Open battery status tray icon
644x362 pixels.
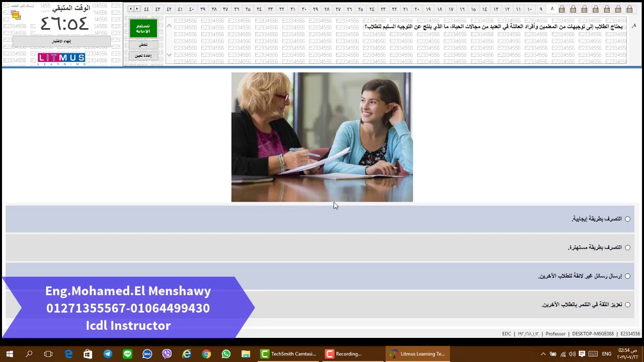tap(553, 354)
